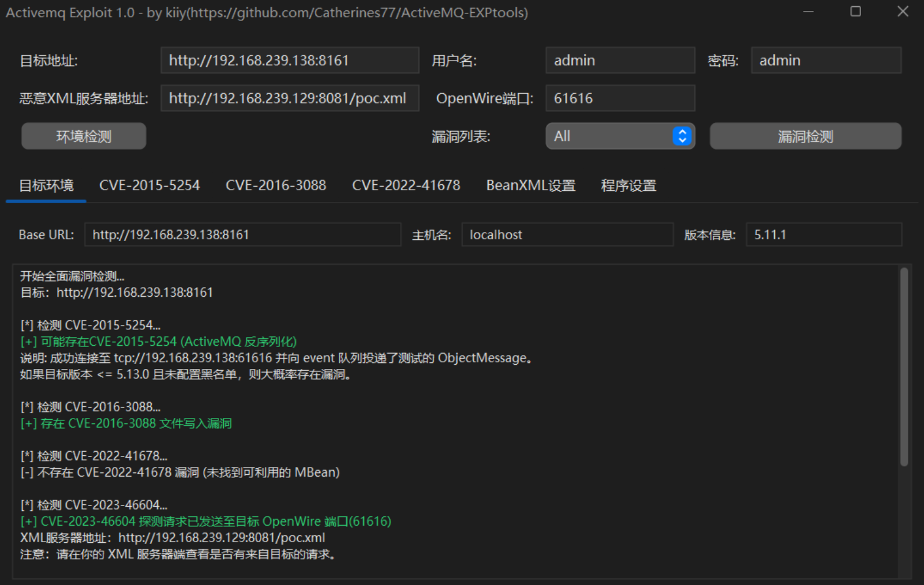Click the blue arrows of vulnerability dropdown
The height and width of the screenshot is (585, 924).
click(x=682, y=136)
